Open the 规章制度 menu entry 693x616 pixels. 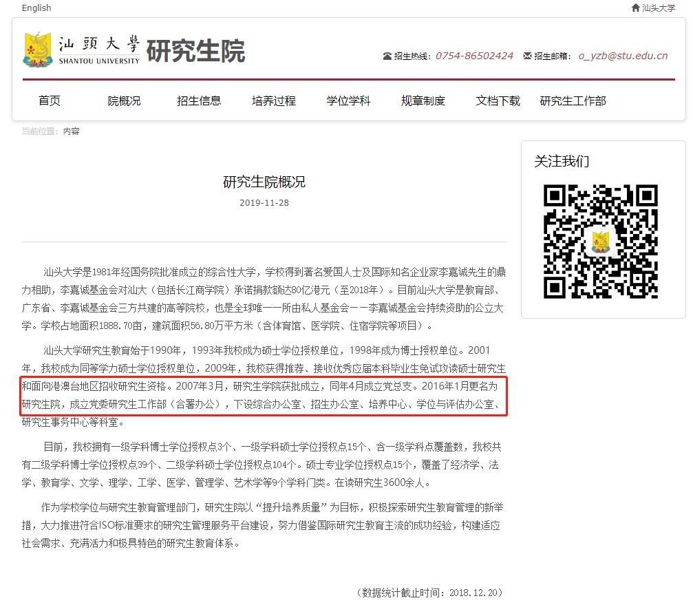pyautogui.click(x=422, y=100)
